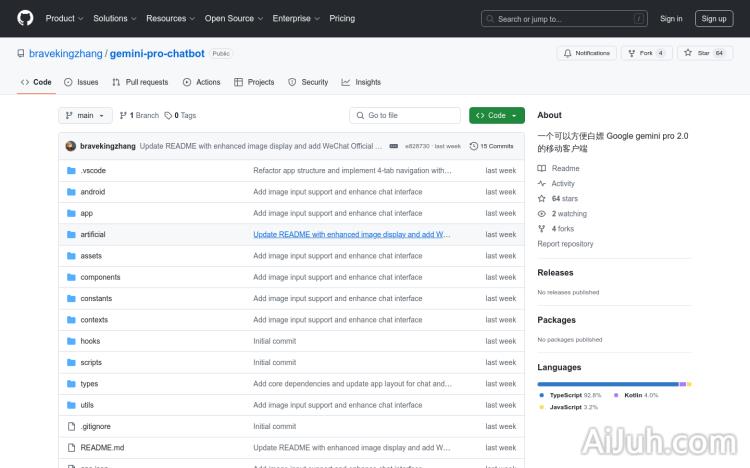
Task: Open the GitHub home logo
Action: click(x=25, y=18)
